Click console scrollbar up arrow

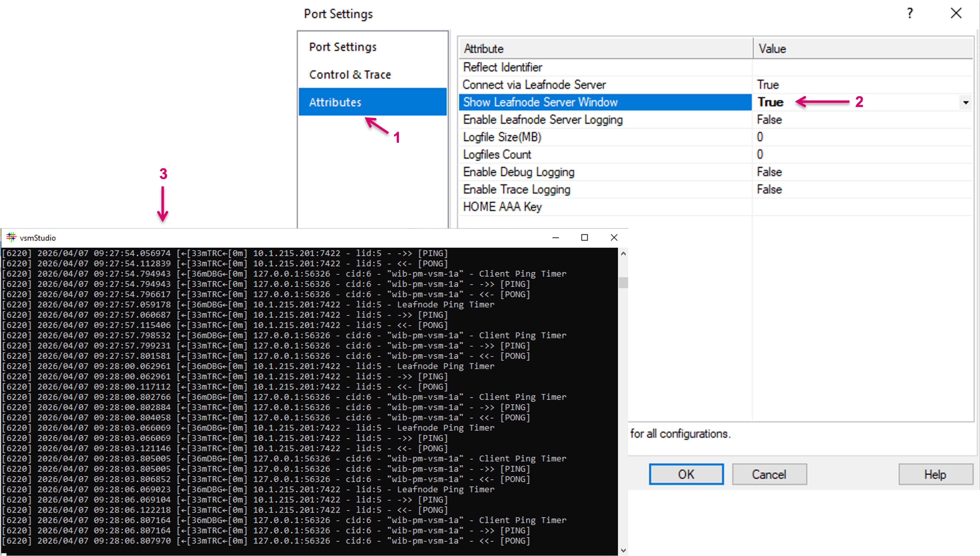[623, 253]
